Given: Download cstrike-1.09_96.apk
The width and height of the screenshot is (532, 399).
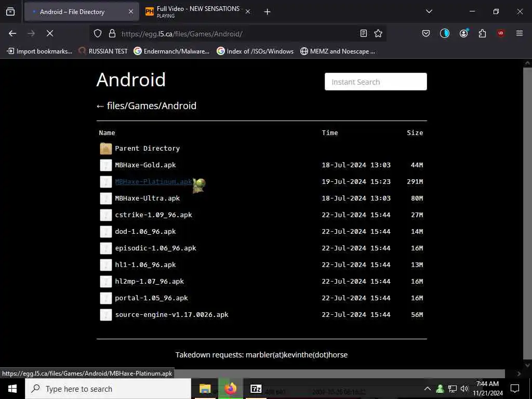Looking at the screenshot, I should 153,215.
